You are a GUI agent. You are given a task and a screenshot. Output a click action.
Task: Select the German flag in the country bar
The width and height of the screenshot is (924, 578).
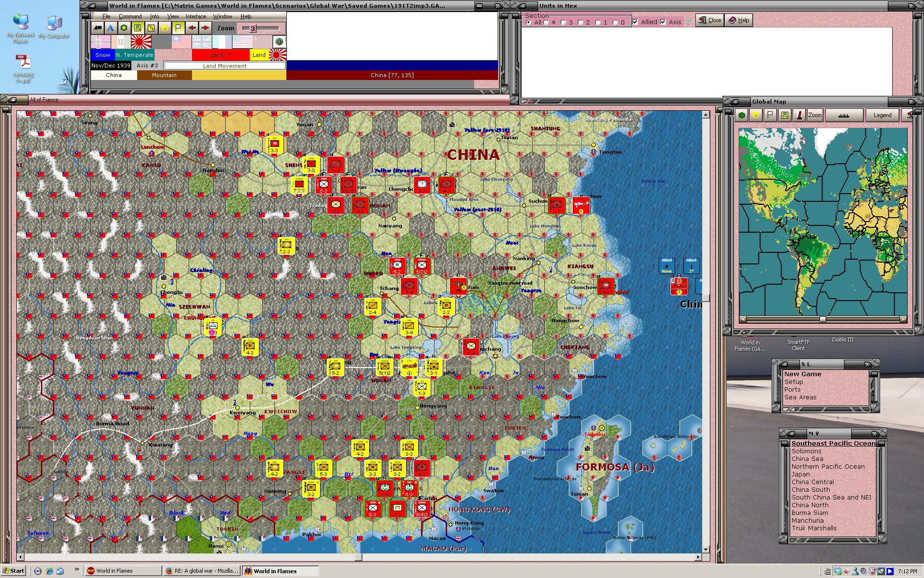pyautogui.click(x=101, y=42)
